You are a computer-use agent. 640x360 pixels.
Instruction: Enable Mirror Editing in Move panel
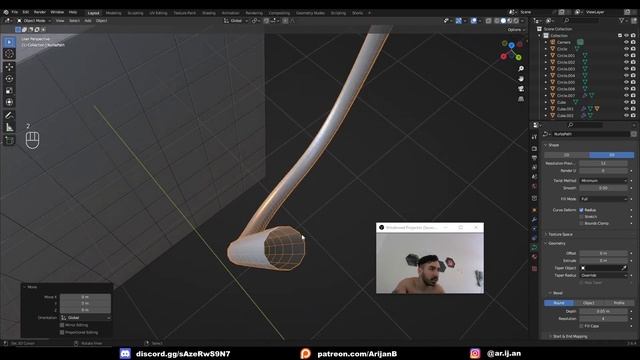[x=62, y=325]
